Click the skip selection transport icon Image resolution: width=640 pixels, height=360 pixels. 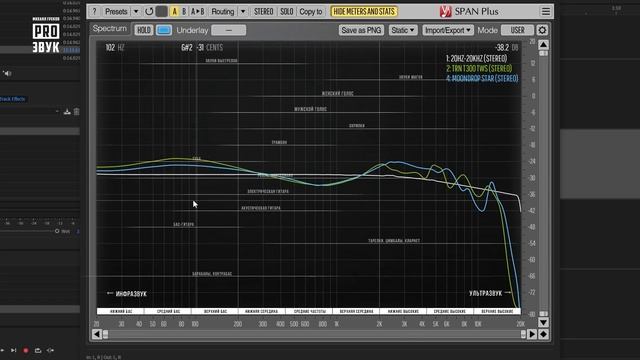[50, 350]
